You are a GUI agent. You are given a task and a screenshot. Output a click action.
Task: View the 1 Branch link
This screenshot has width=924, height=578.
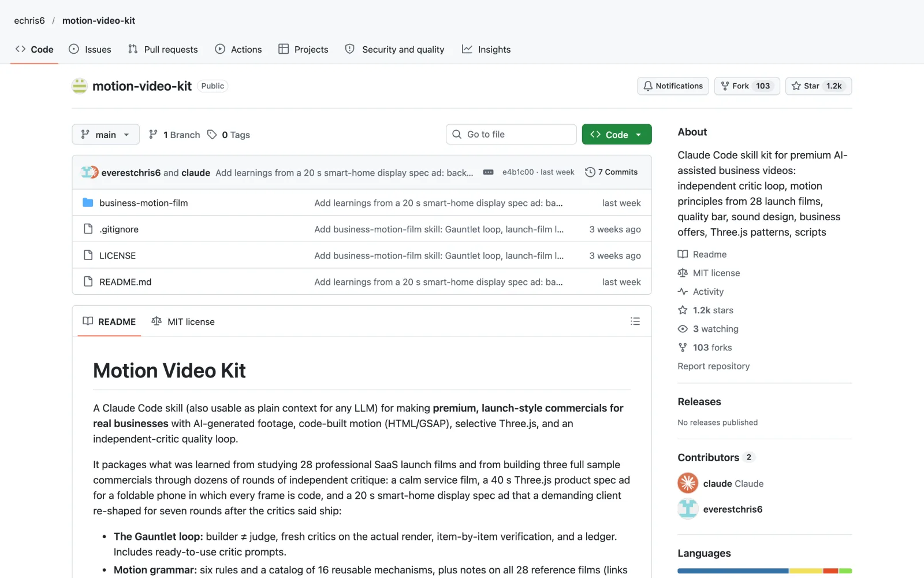point(174,135)
